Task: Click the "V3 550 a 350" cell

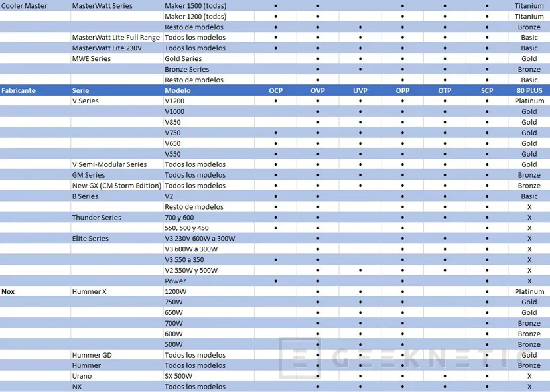Action: point(184,260)
